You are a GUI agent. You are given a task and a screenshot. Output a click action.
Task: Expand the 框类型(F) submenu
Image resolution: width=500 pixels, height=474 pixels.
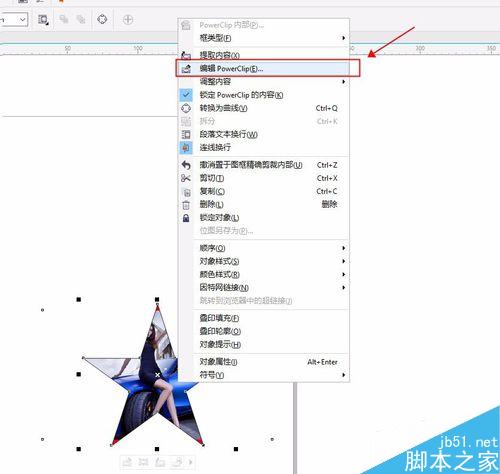pos(264,38)
